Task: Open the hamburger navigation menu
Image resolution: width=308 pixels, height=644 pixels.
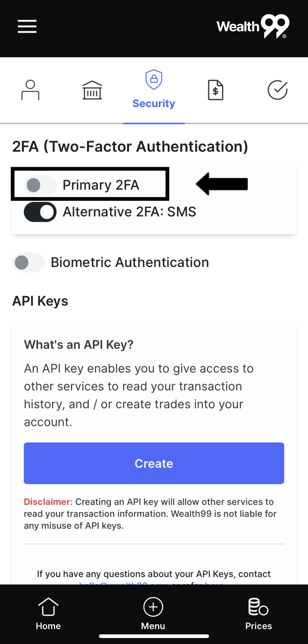Action: (27, 26)
